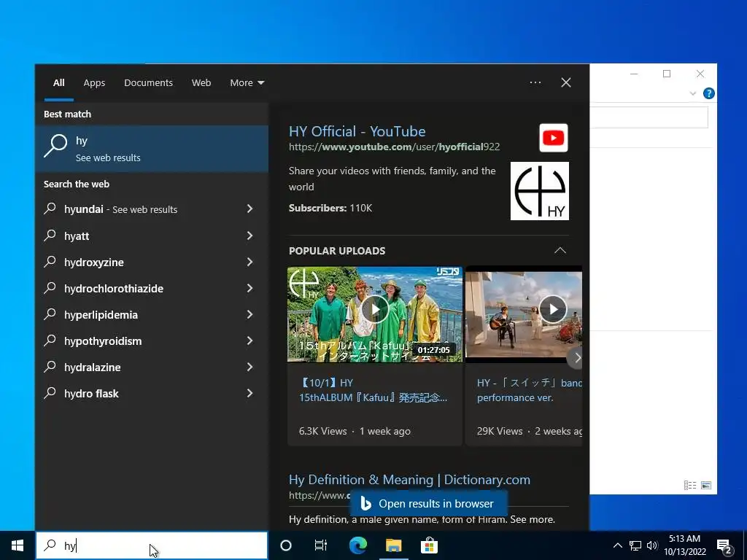Viewport: 747px width, 560px height.
Task: Expand the hyatt suggestion arrow
Action: point(249,236)
